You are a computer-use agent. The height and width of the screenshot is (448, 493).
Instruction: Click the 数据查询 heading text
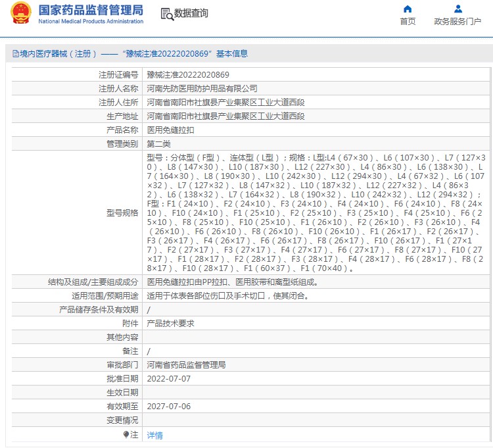[x=191, y=13]
